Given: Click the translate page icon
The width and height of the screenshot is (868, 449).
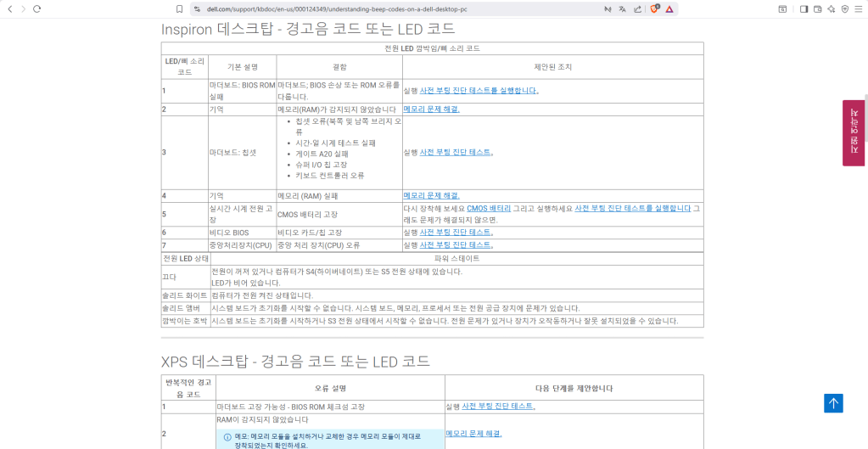Looking at the screenshot, I should (x=623, y=8).
